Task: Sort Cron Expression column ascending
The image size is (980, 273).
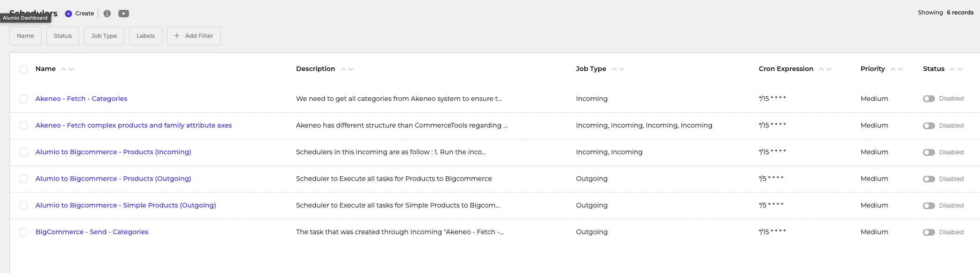Action: 821,69
